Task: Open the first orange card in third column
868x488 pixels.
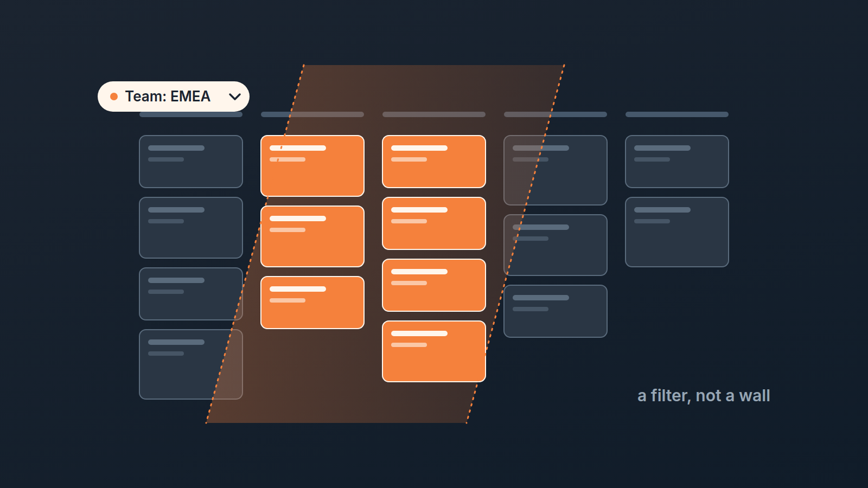Action: pos(434,162)
